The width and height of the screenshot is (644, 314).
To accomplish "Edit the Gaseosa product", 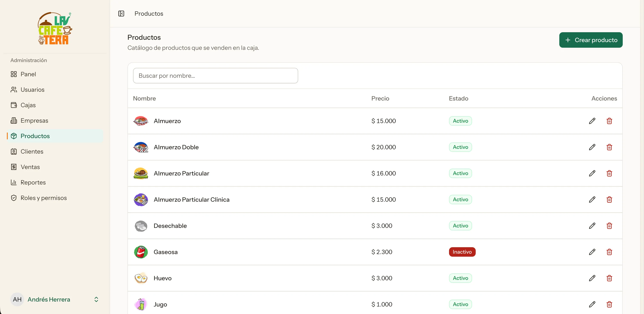I will pyautogui.click(x=592, y=252).
